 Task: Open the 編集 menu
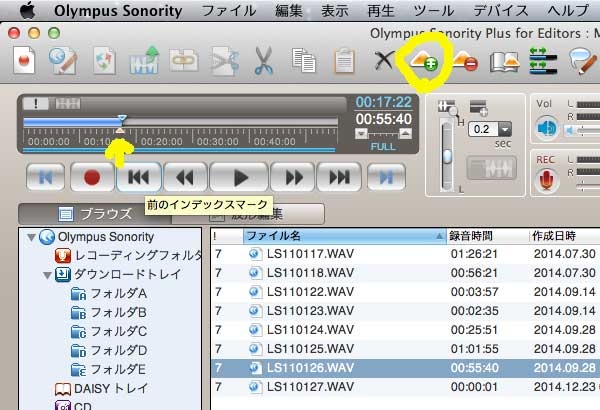tap(289, 11)
